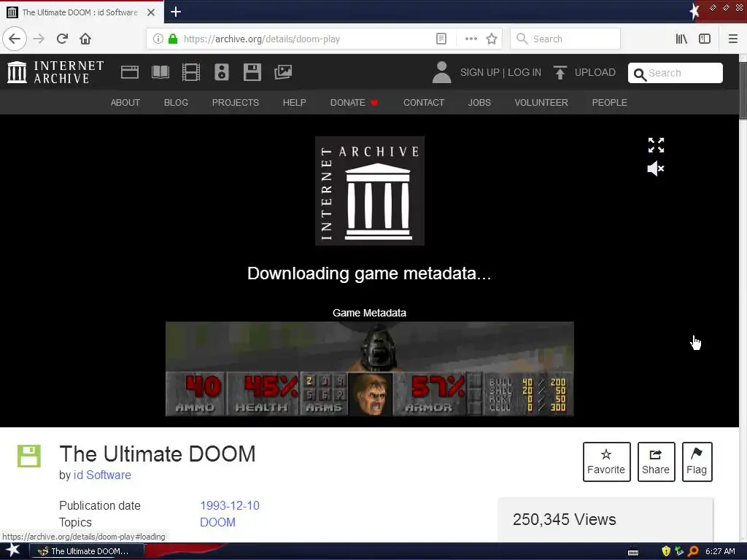Viewport: 747px width, 560px height.
Task: Click the UPLOAD button
Action: (x=584, y=72)
